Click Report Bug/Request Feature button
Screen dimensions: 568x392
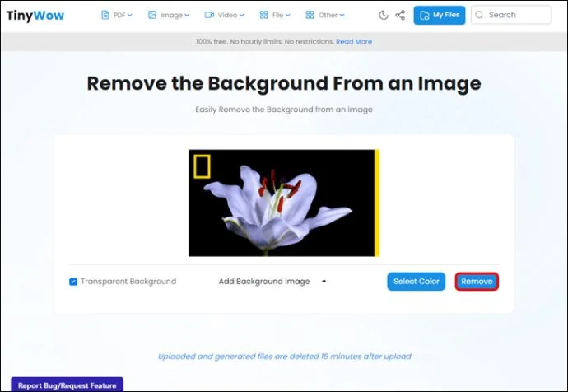pos(68,385)
